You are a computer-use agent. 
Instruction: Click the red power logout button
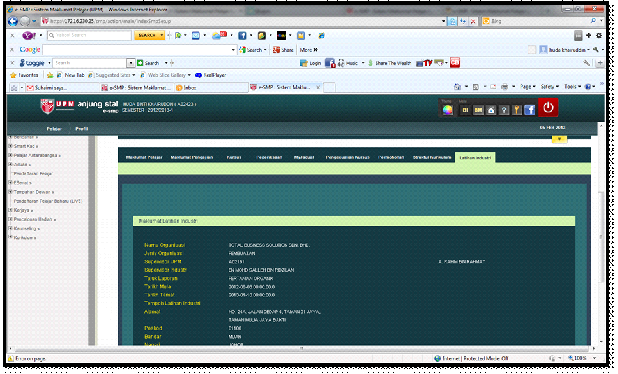[548, 107]
